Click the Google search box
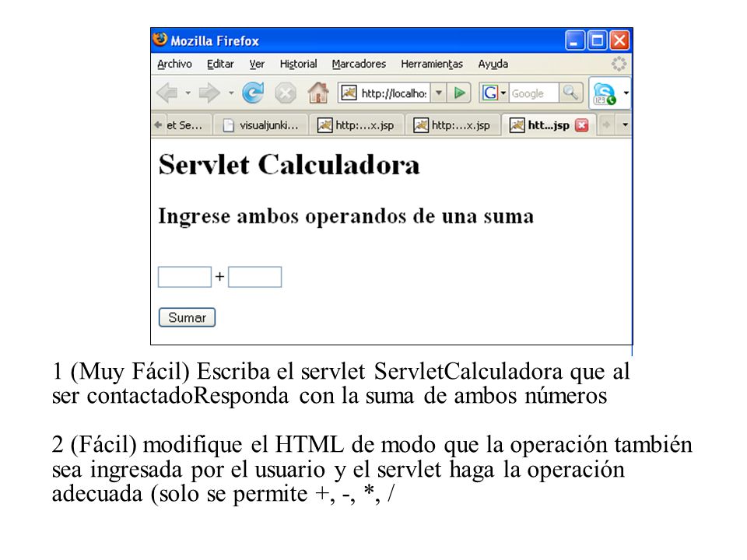Image resolution: width=747 pixels, height=560 pixels. click(x=534, y=93)
